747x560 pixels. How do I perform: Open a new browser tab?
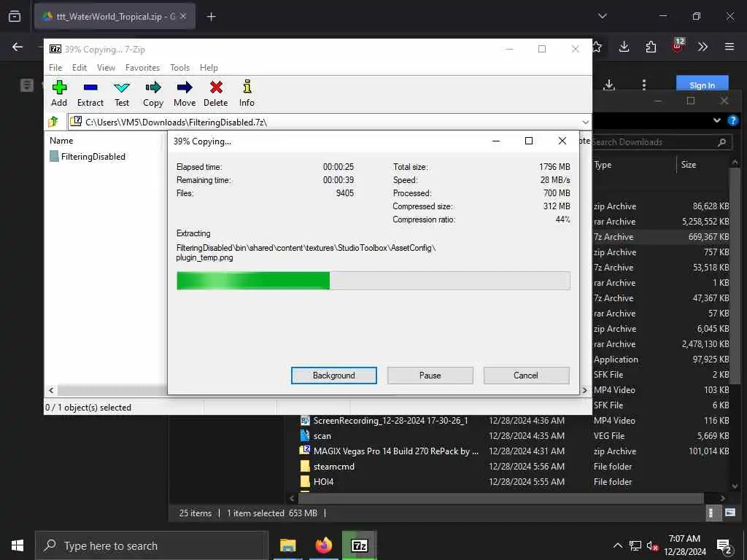(x=211, y=17)
